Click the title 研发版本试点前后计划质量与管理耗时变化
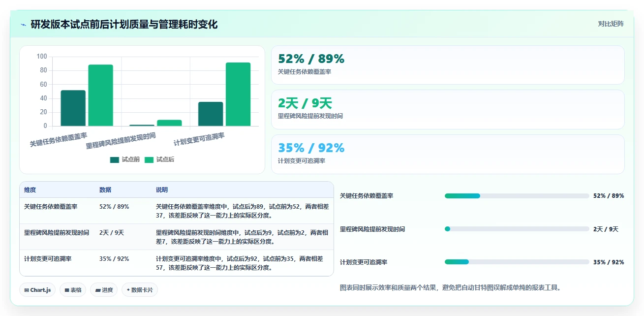Screen dimensions: 644x316 tap(124, 25)
